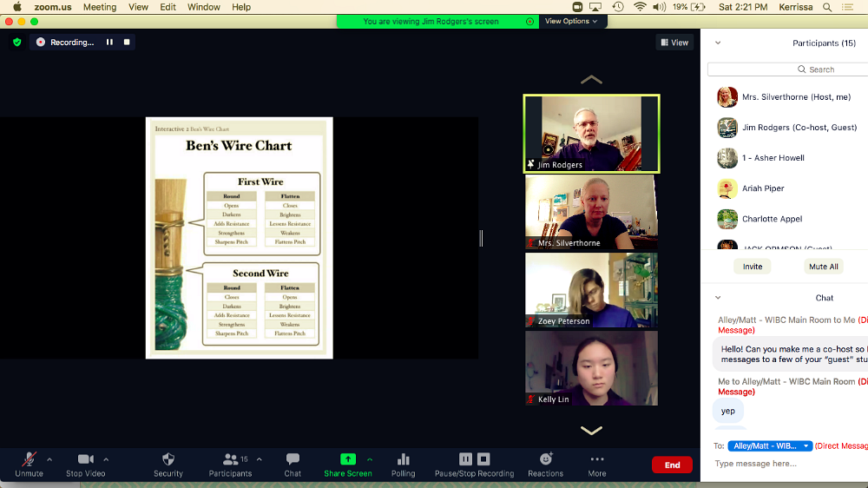This screenshot has height=488, width=868.
Task: Open audio options arrow next to Unmute
Action: pyautogui.click(x=49, y=459)
